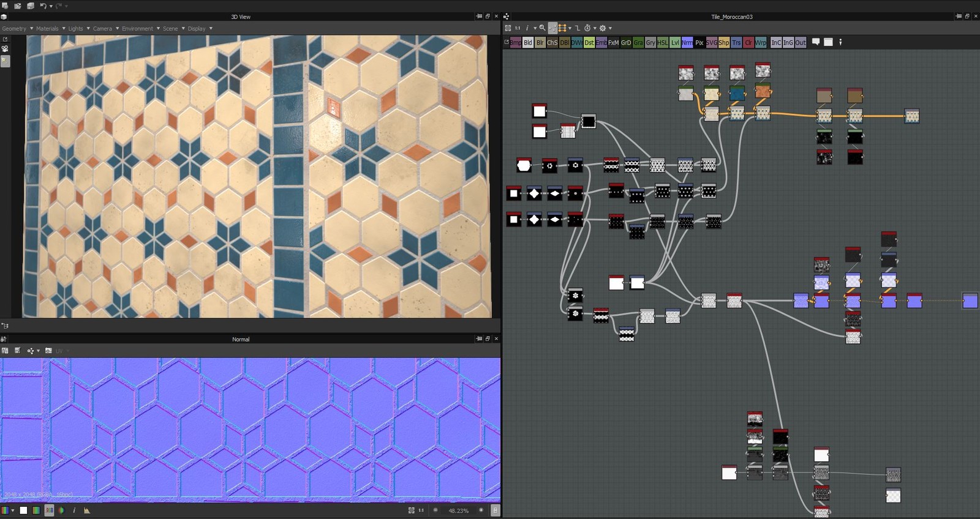Add a Levels node with Lvl button
The image size is (980, 519).
pos(675,42)
